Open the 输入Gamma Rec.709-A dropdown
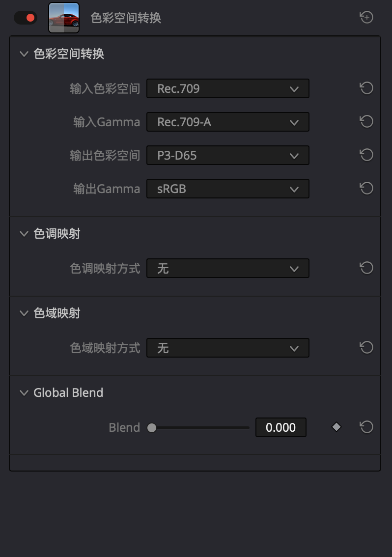392x557 pixels. (x=228, y=122)
